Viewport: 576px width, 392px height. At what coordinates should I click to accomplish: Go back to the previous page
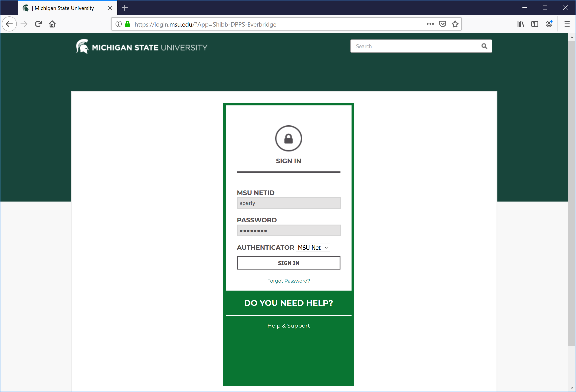click(10, 24)
